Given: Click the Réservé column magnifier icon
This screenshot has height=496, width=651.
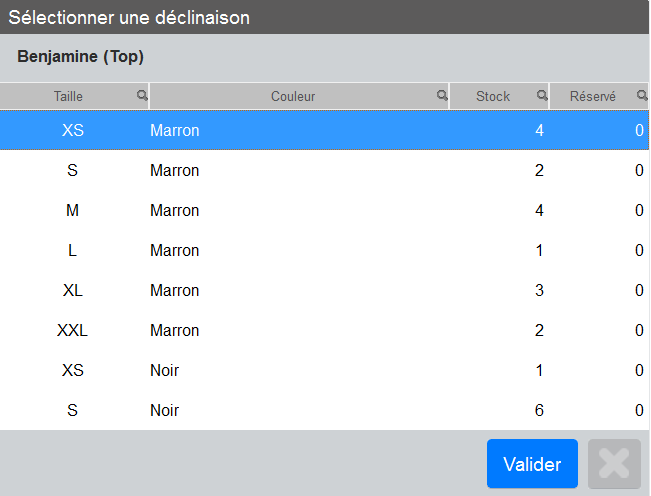Looking at the screenshot, I should pyautogui.click(x=642, y=95).
